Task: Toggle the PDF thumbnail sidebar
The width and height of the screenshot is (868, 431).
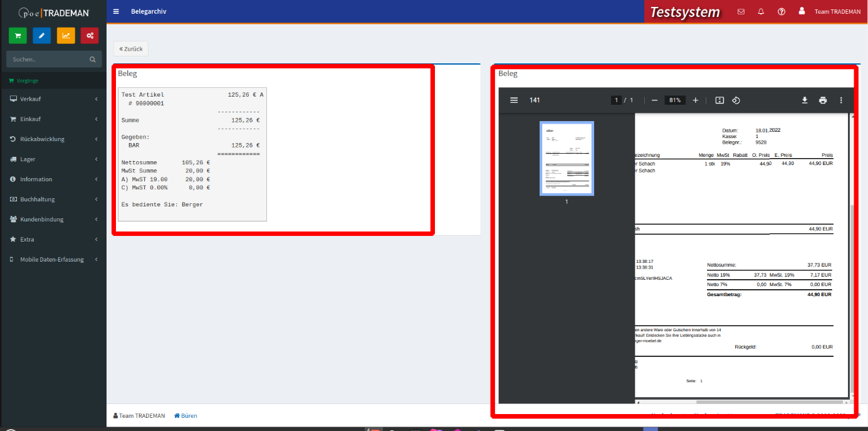Action: pyautogui.click(x=514, y=100)
